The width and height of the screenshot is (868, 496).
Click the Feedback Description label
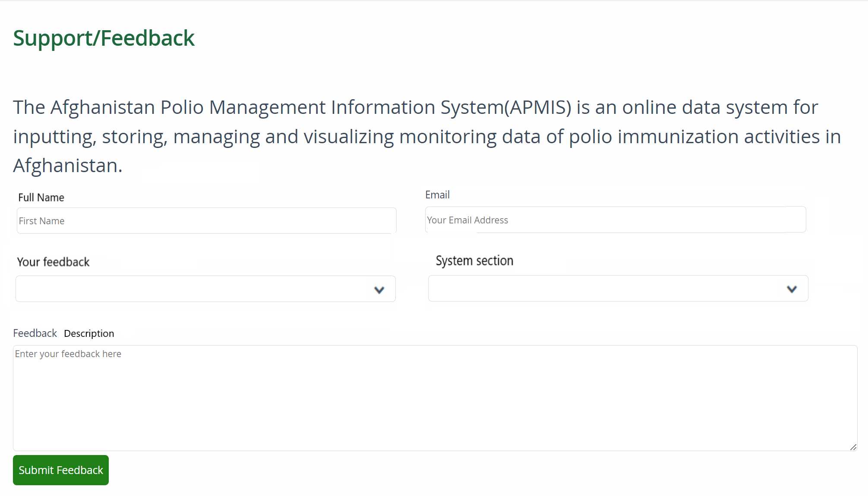pos(63,333)
